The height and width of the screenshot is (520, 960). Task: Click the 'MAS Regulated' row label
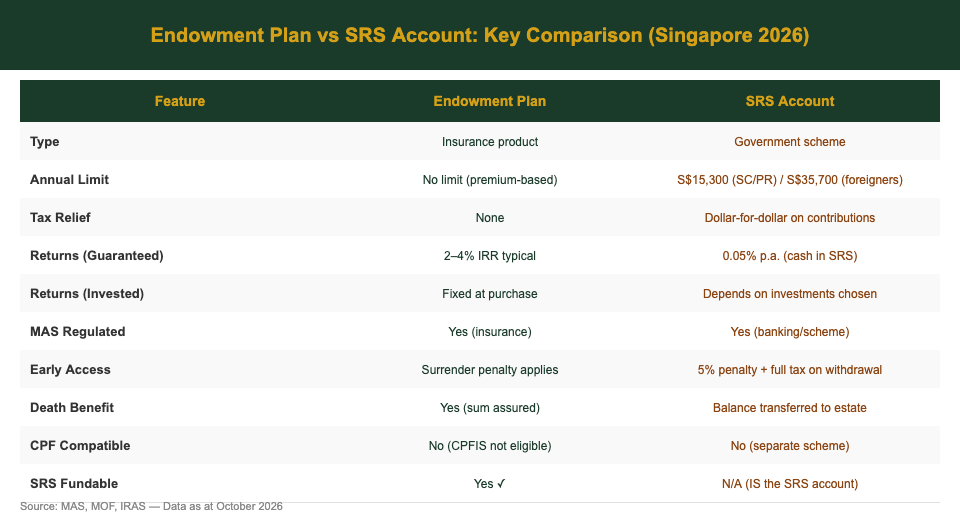tap(78, 331)
